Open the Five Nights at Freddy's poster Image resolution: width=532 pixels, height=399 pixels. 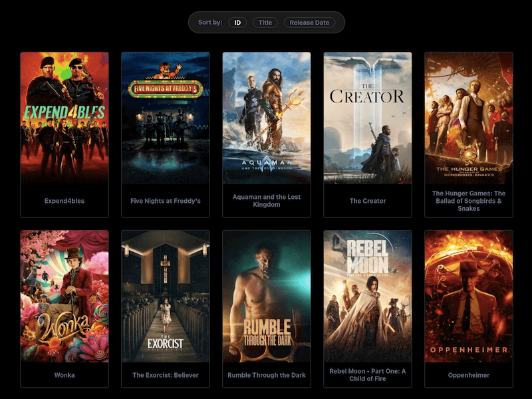pos(166,118)
